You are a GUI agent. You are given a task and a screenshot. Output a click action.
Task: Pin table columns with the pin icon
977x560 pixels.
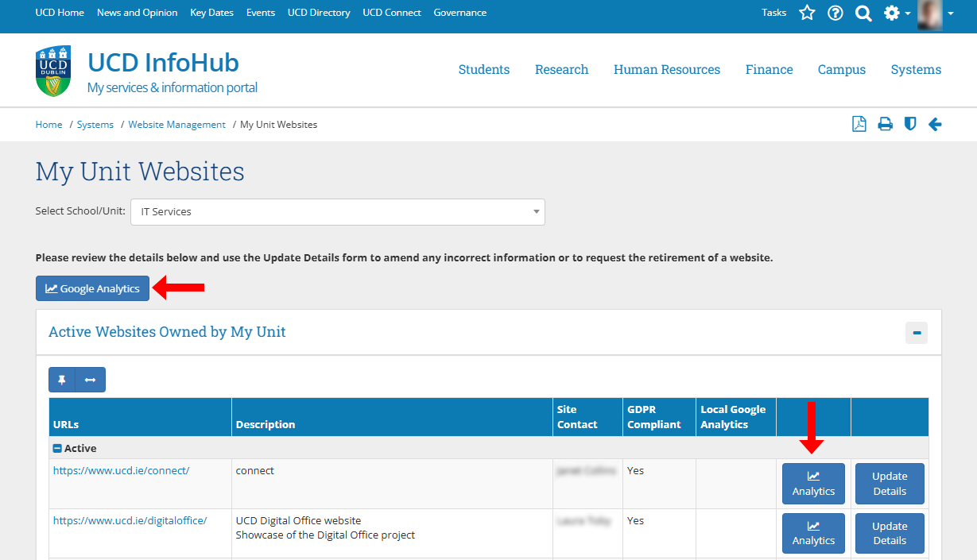click(x=61, y=379)
